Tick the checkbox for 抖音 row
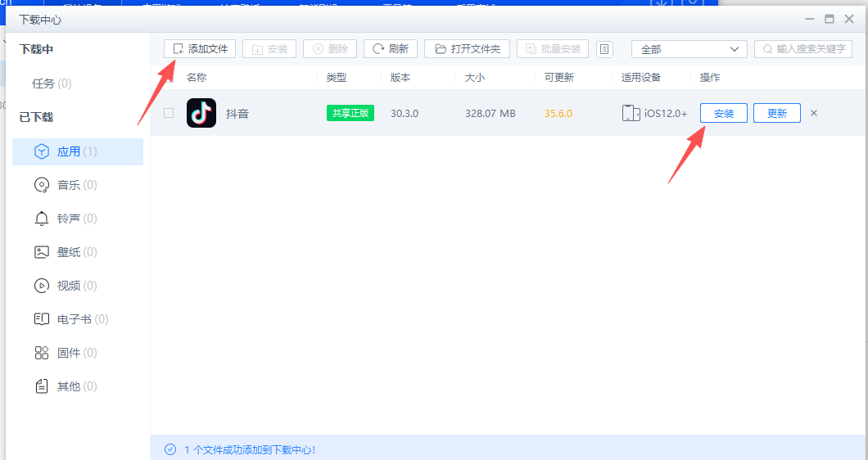 (169, 113)
